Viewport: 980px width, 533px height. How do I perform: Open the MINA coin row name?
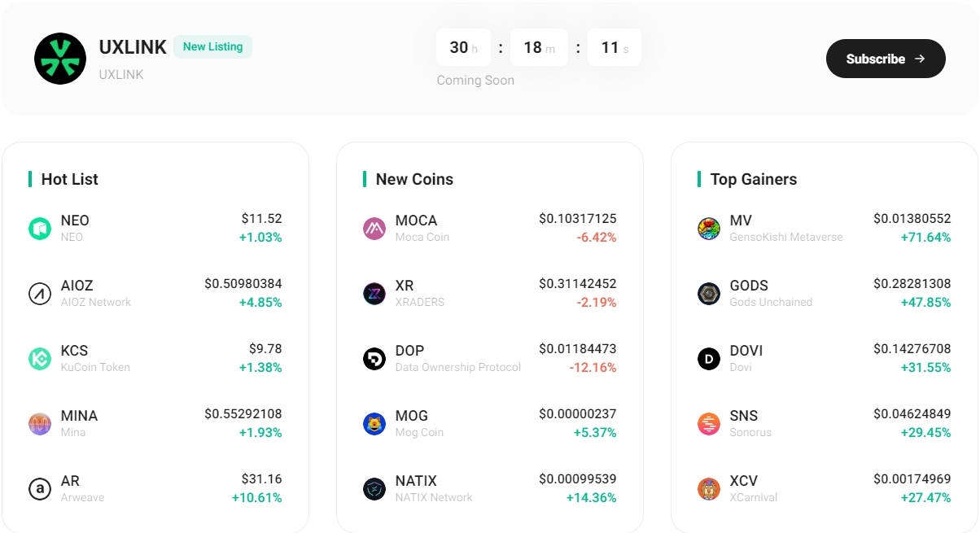pyautogui.click(x=79, y=416)
